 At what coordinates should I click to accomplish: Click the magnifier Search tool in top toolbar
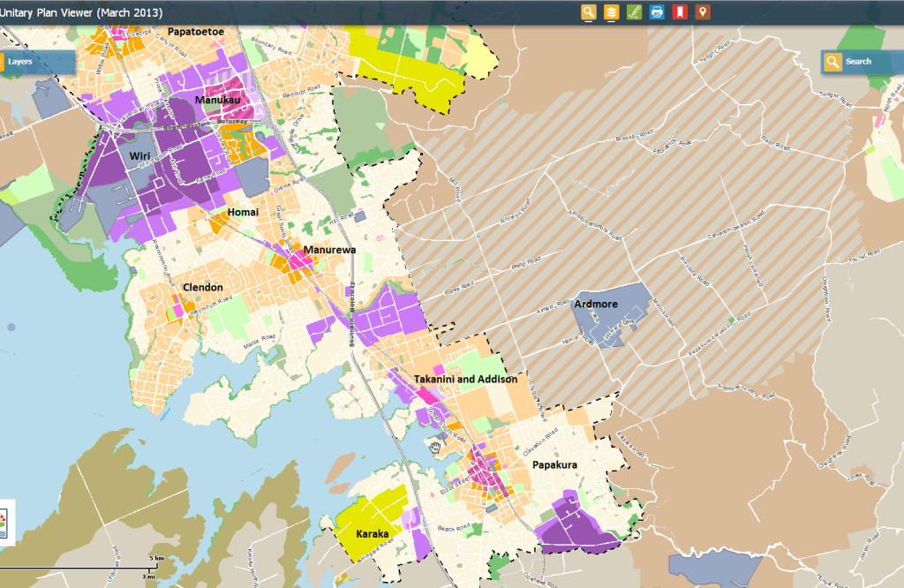pos(589,12)
